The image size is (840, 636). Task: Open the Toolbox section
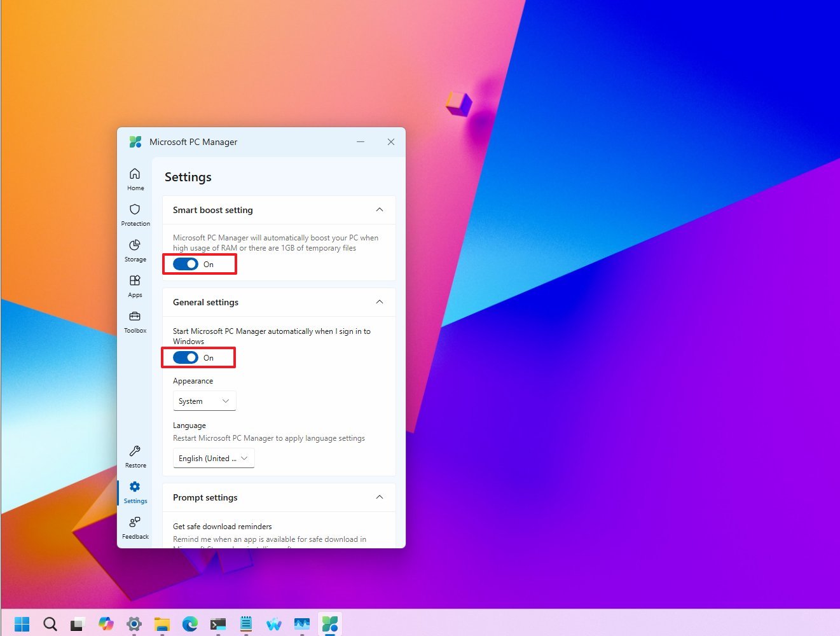[135, 321]
